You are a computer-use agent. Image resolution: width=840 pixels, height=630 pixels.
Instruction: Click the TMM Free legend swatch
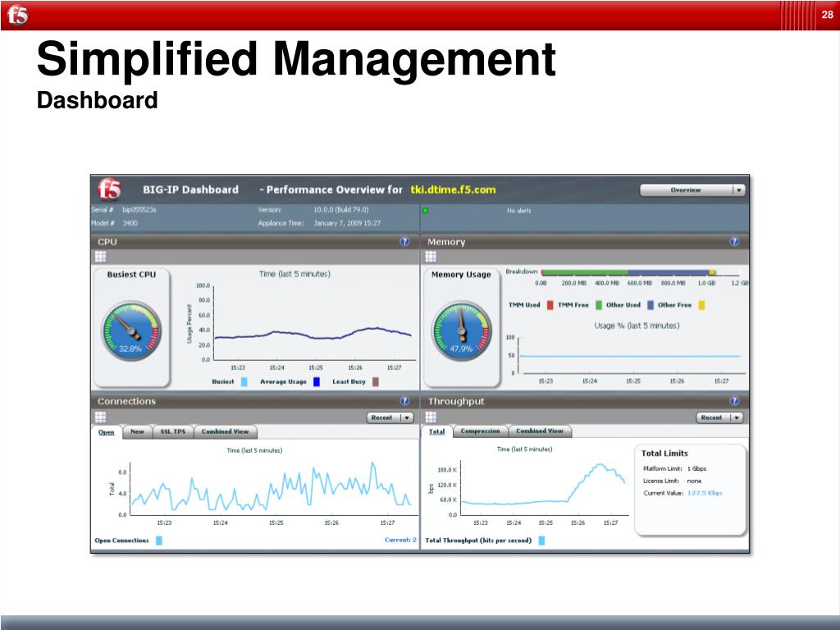pos(599,305)
